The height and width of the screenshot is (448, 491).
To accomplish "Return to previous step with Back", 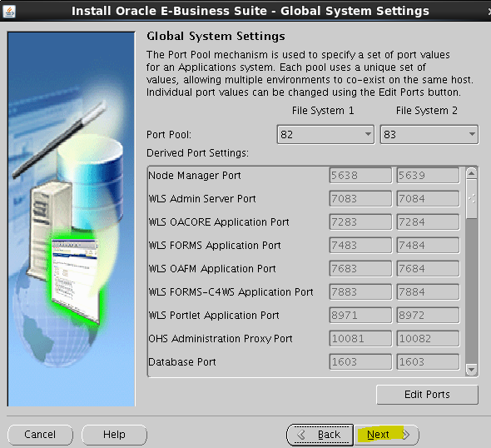I will (320, 435).
